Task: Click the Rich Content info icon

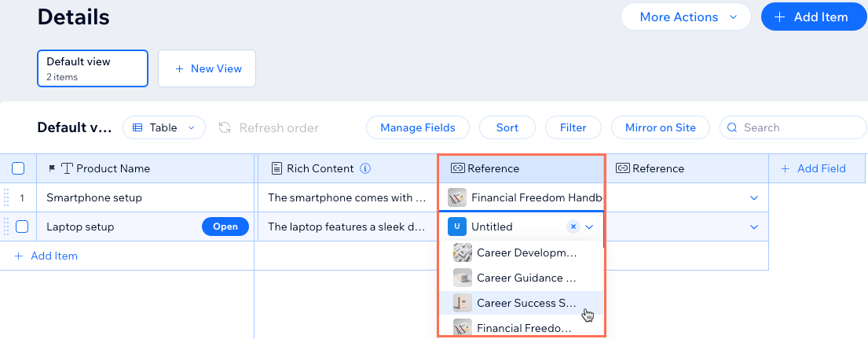Action: click(365, 168)
